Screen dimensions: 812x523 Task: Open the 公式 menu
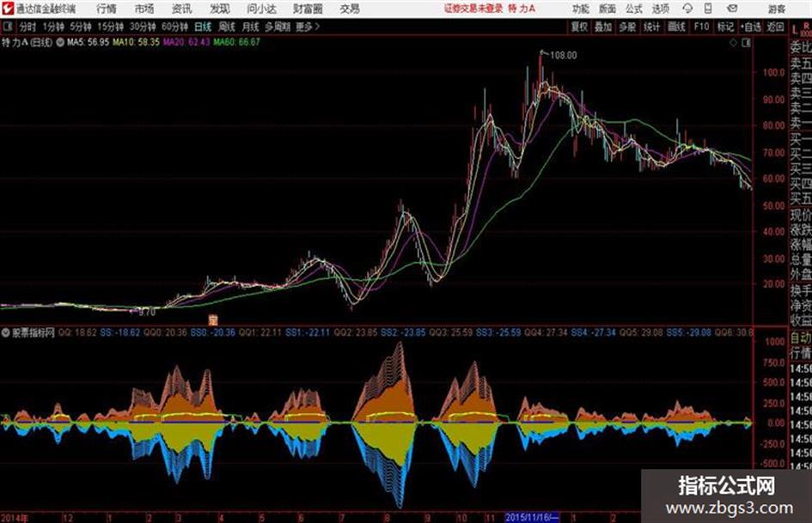[634, 9]
